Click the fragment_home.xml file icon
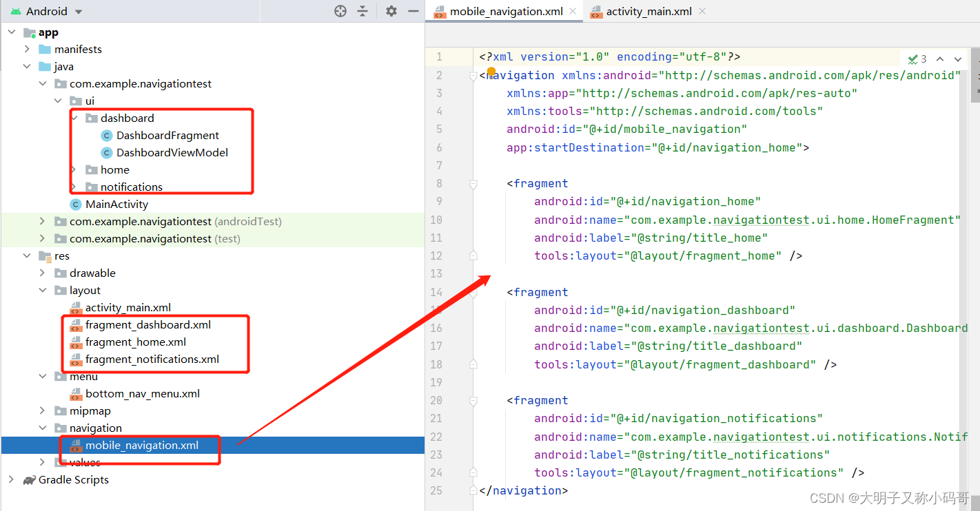 click(76, 342)
